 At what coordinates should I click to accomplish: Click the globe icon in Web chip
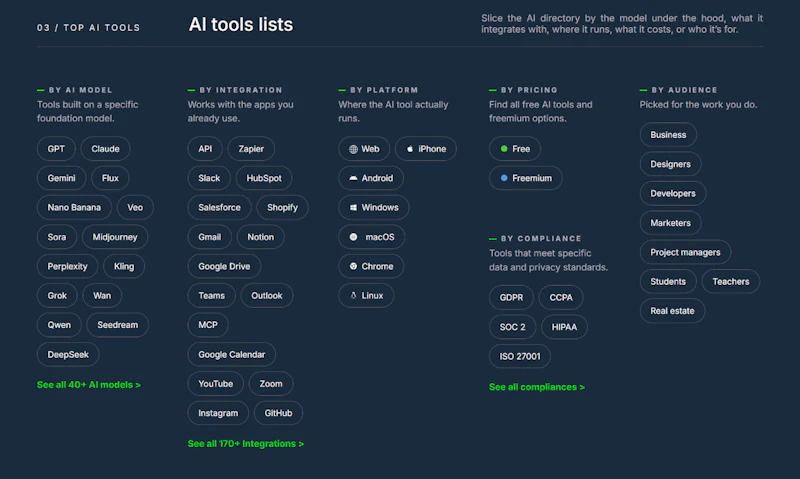pyautogui.click(x=353, y=149)
